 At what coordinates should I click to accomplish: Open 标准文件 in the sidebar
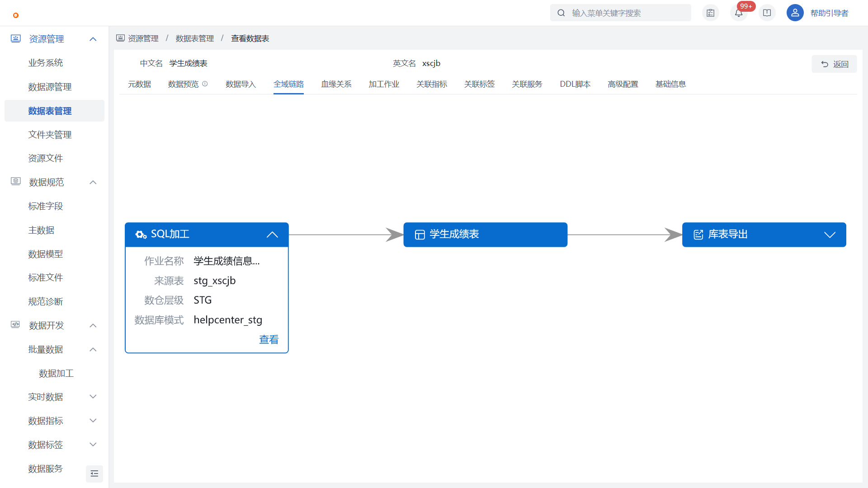45,277
